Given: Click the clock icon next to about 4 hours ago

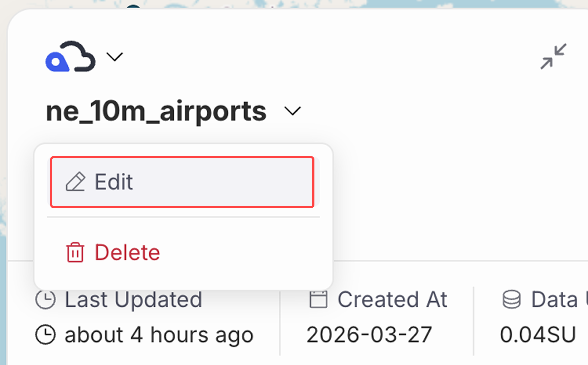Looking at the screenshot, I should (45, 335).
